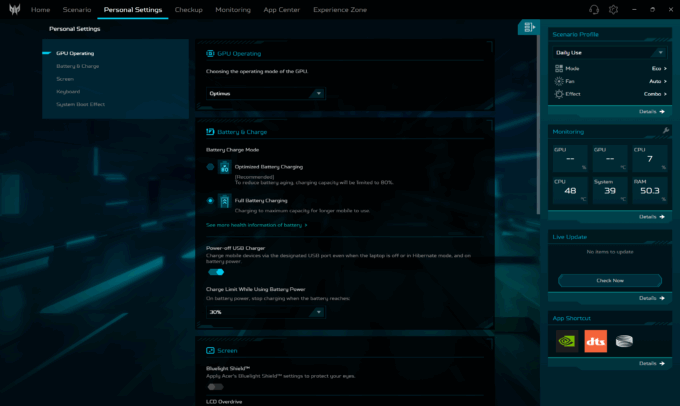Click the CPU usage 7 tile
The image size is (680, 406).
[649, 158]
